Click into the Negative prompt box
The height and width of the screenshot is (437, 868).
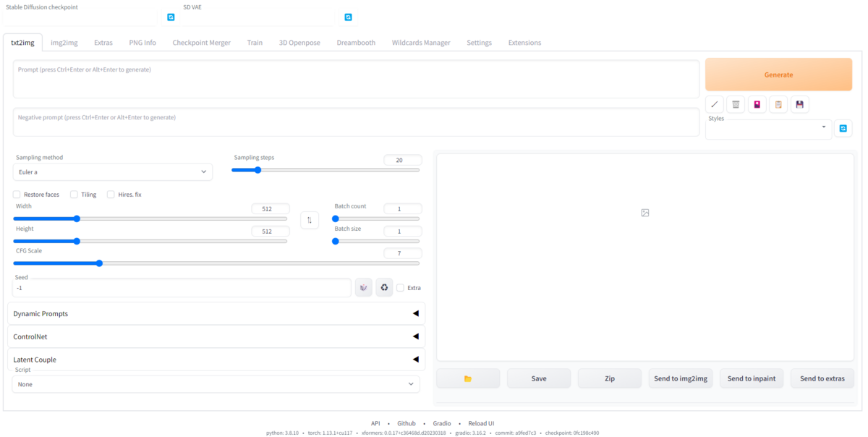(x=356, y=122)
